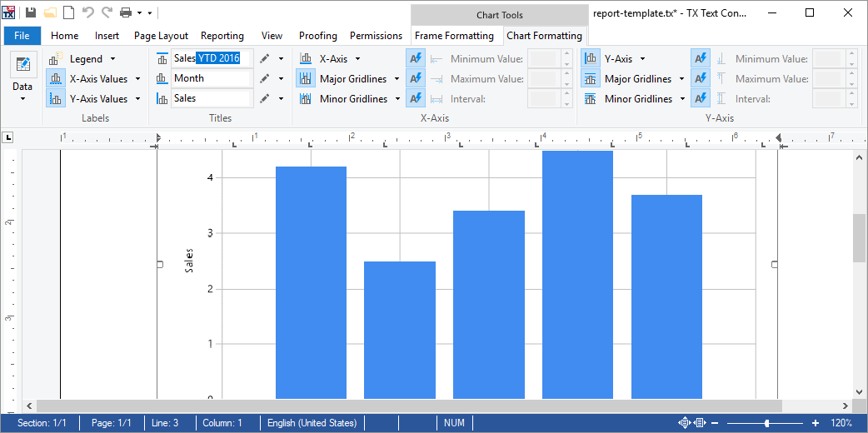
Task: Switch to the Insert tab
Action: pyautogui.click(x=107, y=36)
